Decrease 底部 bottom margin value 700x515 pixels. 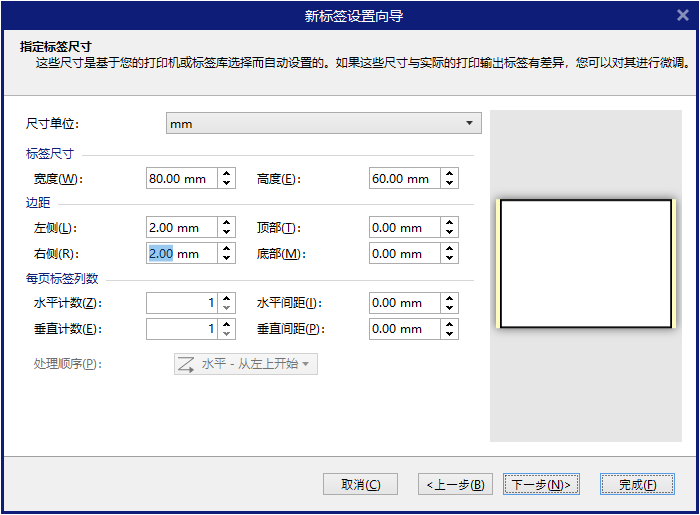pos(450,259)
